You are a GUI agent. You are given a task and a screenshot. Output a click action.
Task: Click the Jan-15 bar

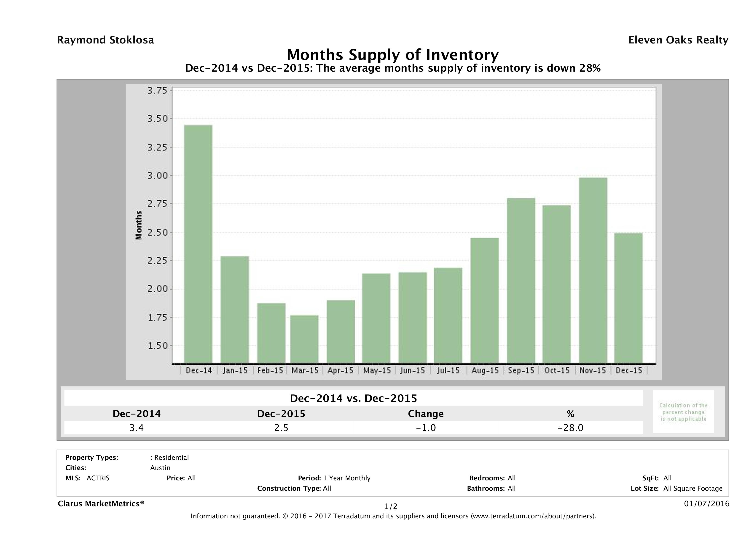235,309
